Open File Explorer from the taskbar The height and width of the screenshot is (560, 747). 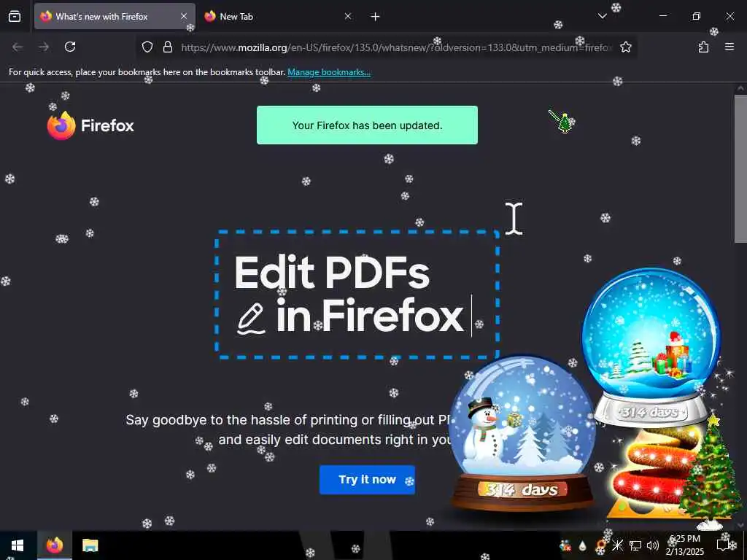[90, 545]
